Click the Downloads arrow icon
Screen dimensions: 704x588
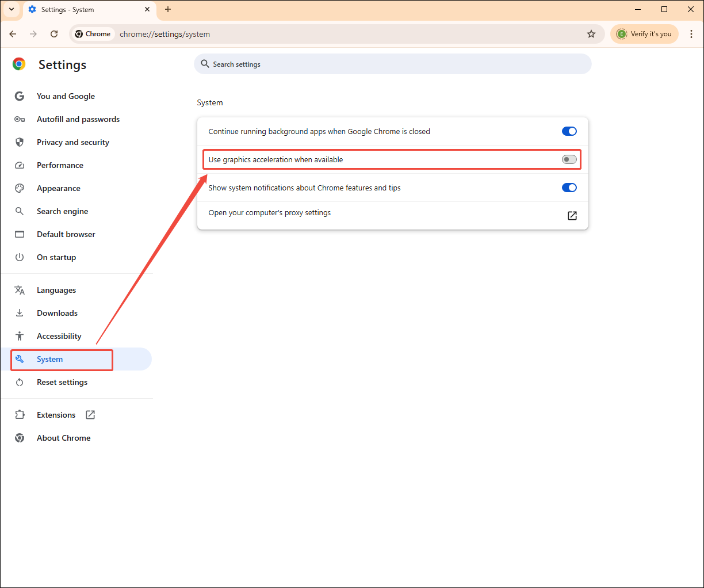pyautogui.click(x=20, y=312)
